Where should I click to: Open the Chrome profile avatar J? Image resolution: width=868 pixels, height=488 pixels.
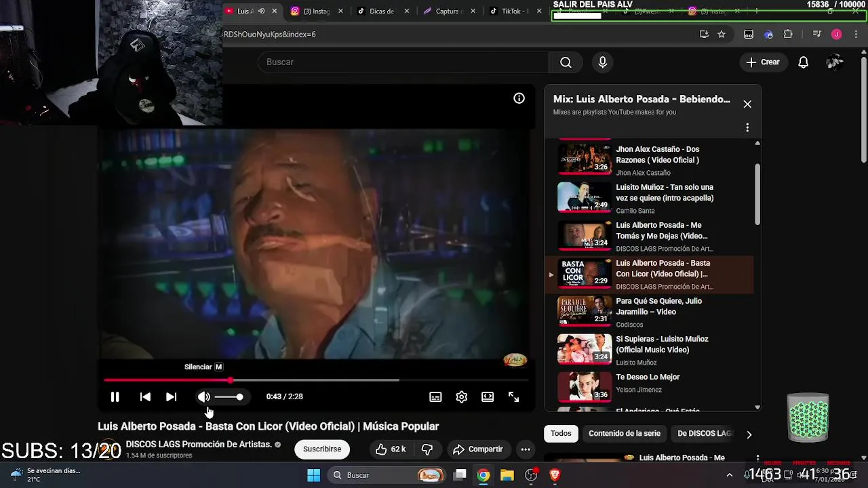[837, 35]
